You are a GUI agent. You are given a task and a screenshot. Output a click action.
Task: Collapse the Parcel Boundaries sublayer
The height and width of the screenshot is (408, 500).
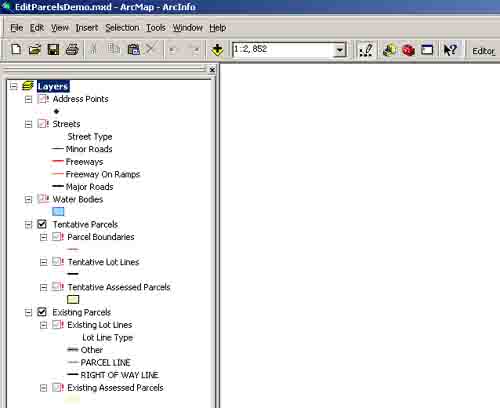[43, 237]
